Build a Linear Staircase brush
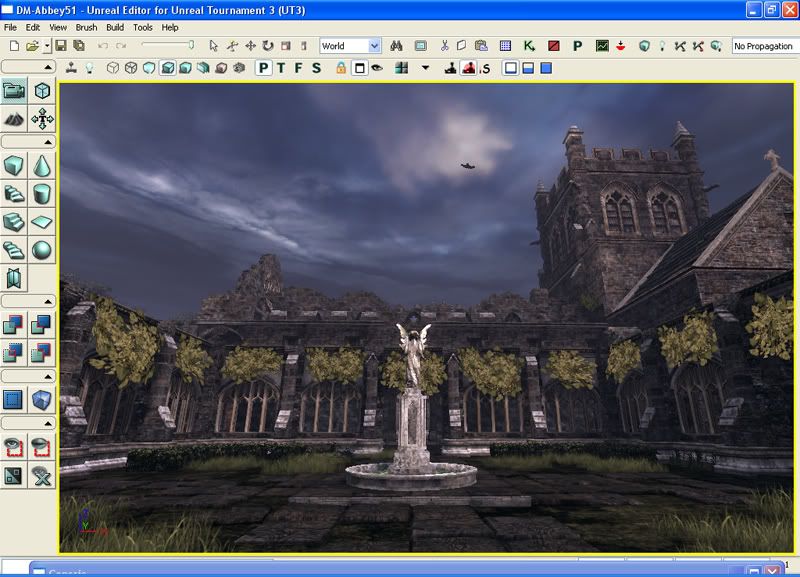The height and width of the screenshot is (577, 800). pos(14,222)
